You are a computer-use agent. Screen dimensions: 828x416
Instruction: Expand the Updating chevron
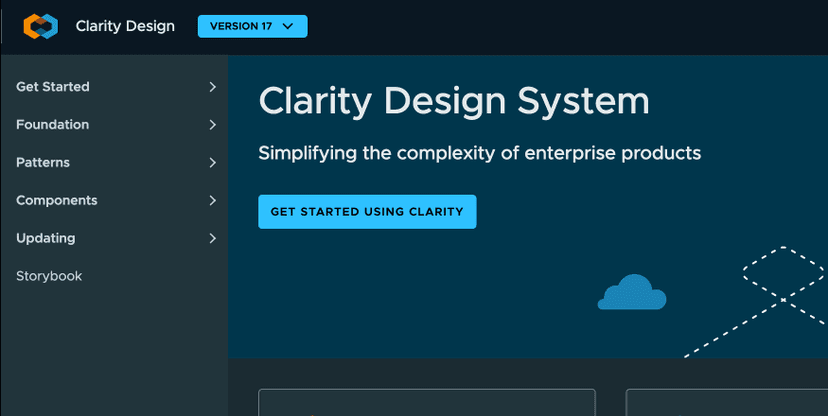click(x=212, y=239)
